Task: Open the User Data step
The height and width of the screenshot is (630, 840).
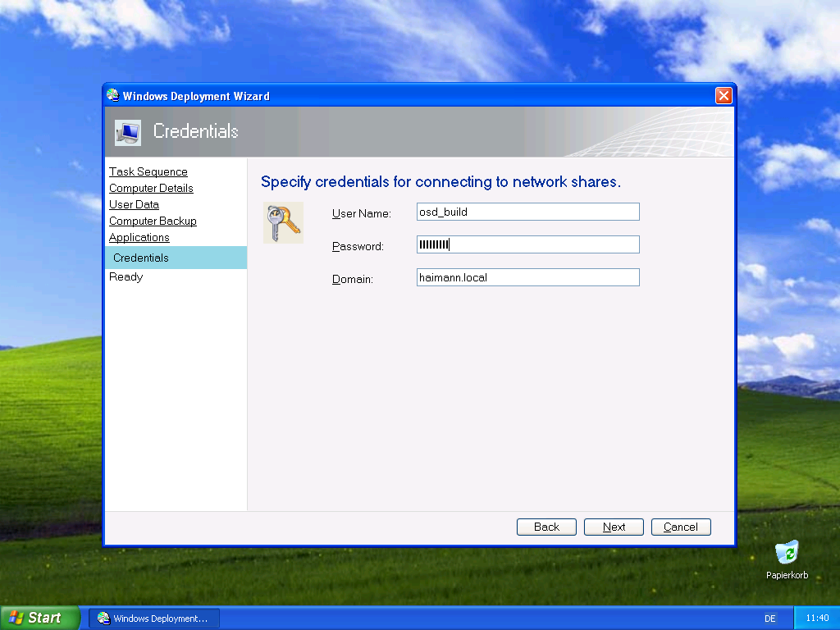Action: click(134, 204)
